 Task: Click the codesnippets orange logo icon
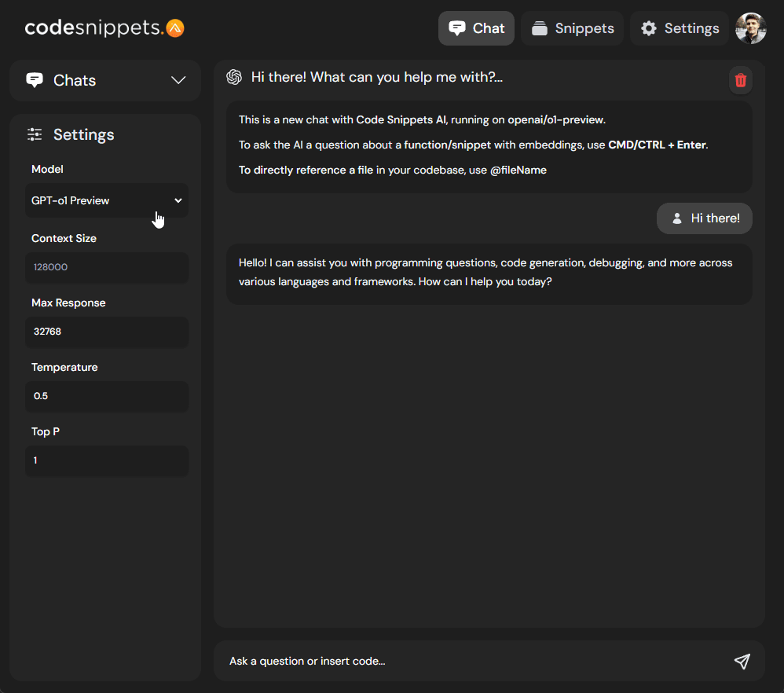[175, 28]
